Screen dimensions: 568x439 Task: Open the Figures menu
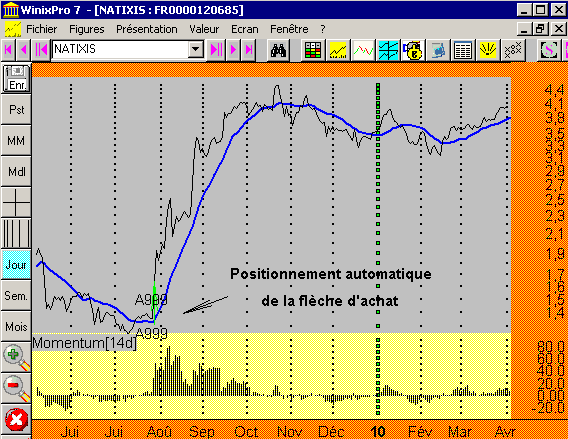[x=87, y=29]
